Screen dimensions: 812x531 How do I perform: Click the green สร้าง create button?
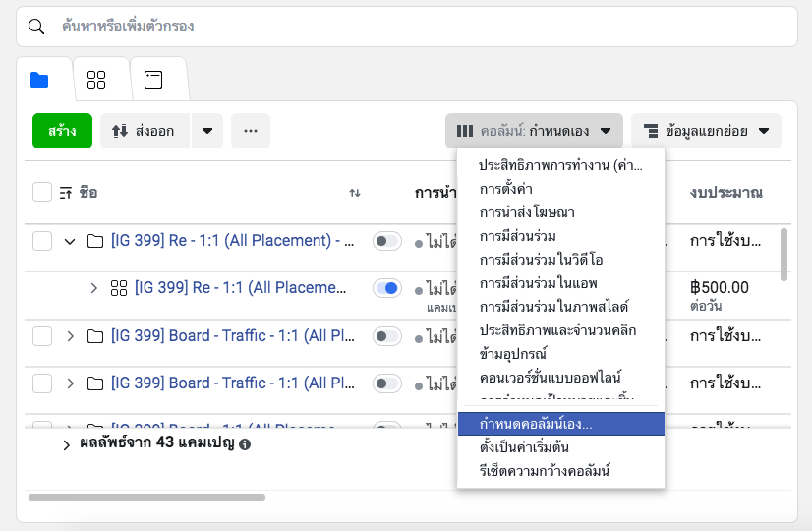[62, 131]
